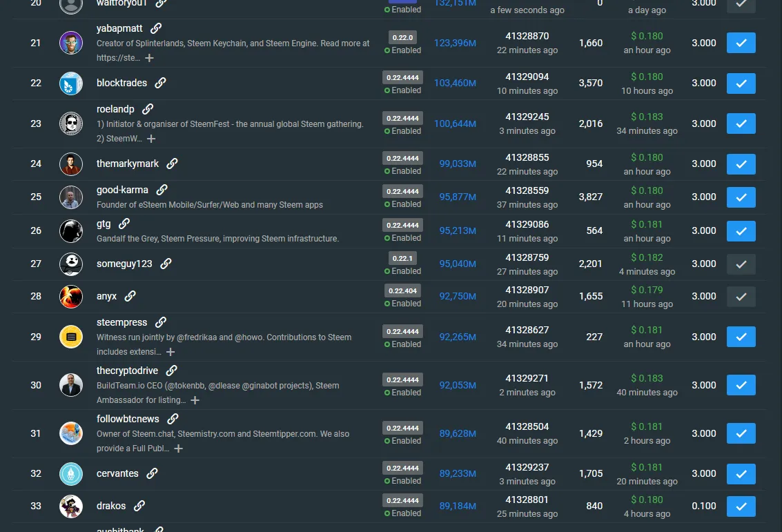Click someguy123's profile avatar

71,264
